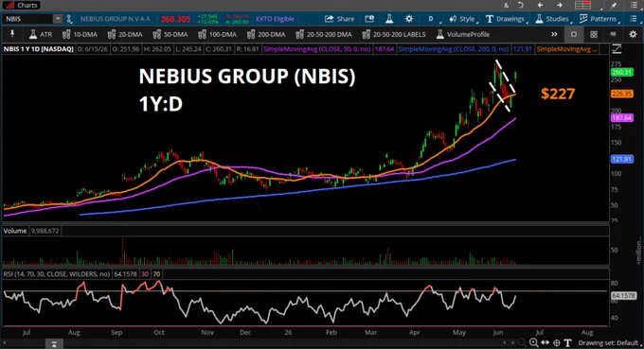
Task: Click the purple 187.64 moving average label
Action: (x=622, y=117)
